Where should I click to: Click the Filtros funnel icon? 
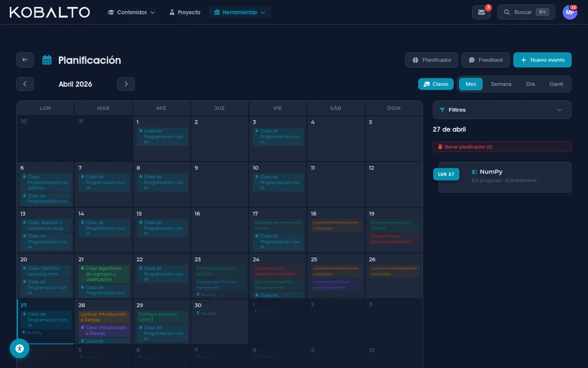(x=442, y=110)
